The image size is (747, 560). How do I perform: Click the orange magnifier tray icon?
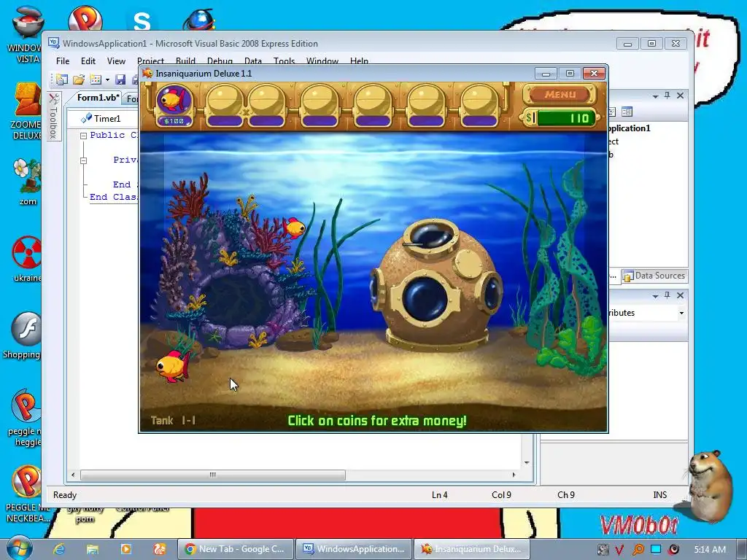(x=638, y=550)
